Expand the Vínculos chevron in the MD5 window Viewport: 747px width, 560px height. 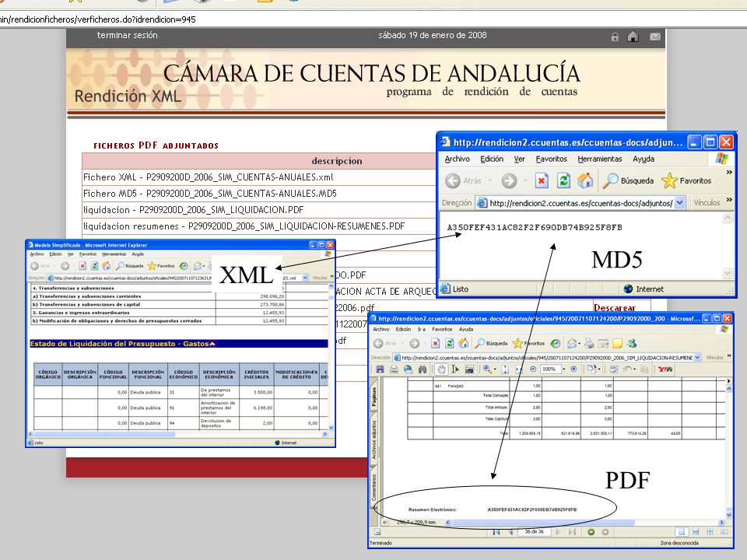coord(729,200)
